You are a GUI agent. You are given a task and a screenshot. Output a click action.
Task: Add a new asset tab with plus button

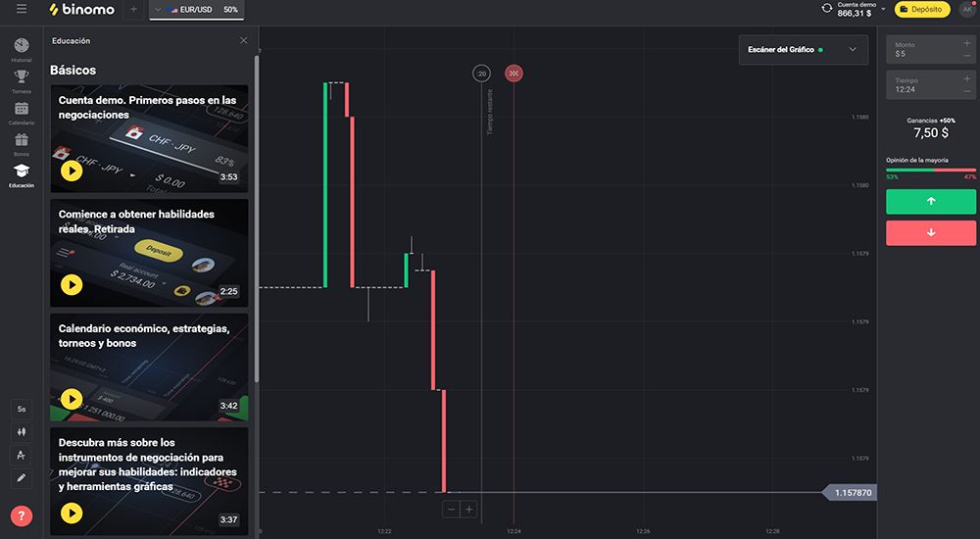133,10
